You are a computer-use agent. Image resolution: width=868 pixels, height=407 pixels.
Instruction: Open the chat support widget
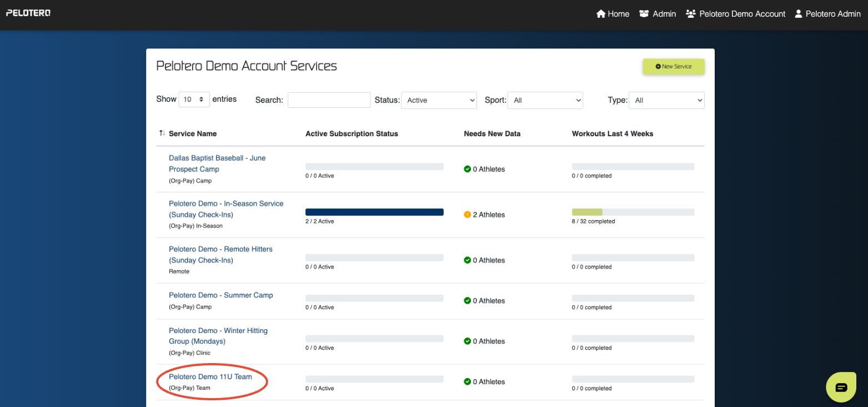coord(841,387)
